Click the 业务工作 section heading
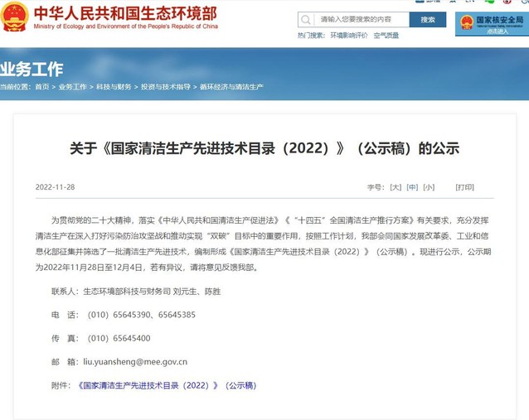This screenshot has width=529, height=420. (x=32, y=68)
